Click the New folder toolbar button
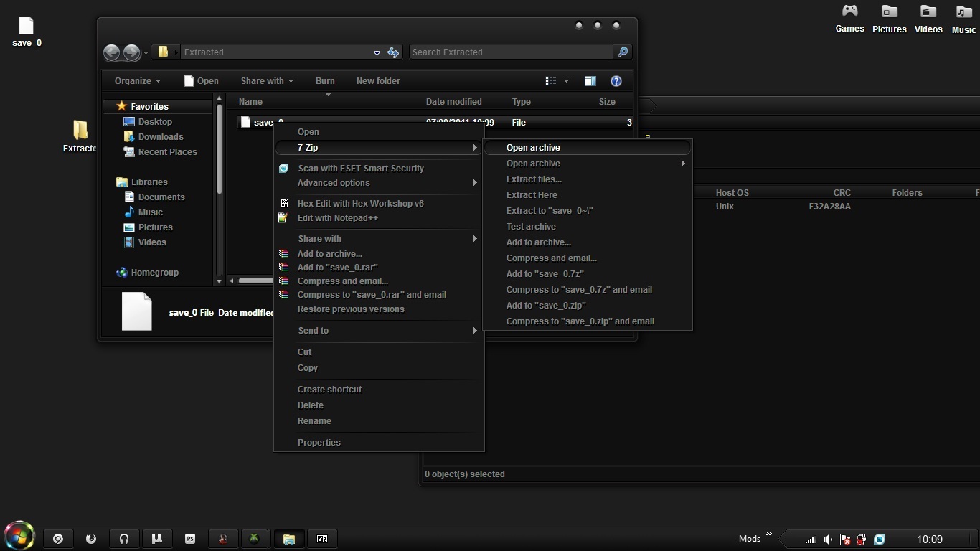980x551 pixels. point(378,81)
